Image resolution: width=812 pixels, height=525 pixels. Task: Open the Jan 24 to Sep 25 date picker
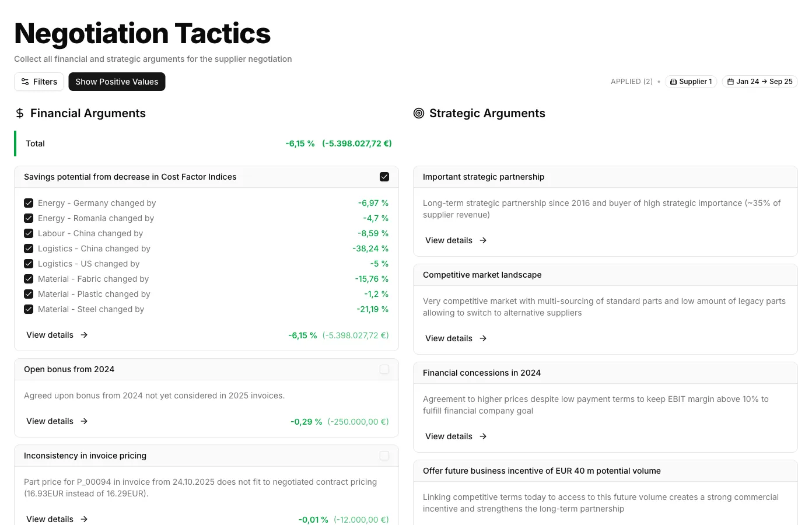[x=759, y=82]
